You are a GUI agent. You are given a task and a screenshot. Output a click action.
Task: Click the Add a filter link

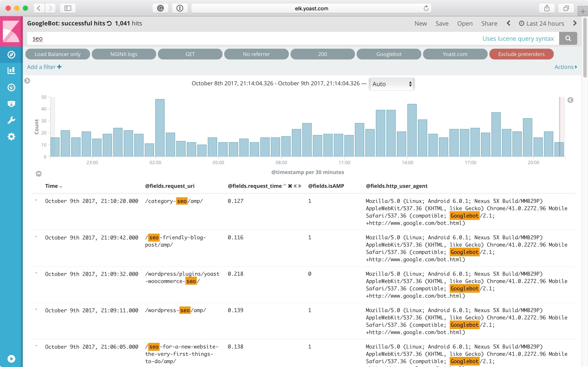(x=44, y=67)
